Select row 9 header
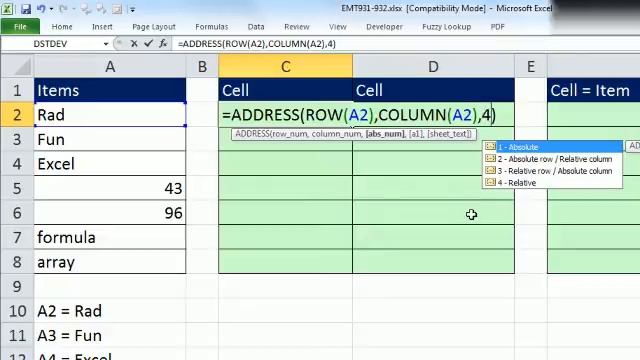Screen dimensions: 640x360 [17, 286]
